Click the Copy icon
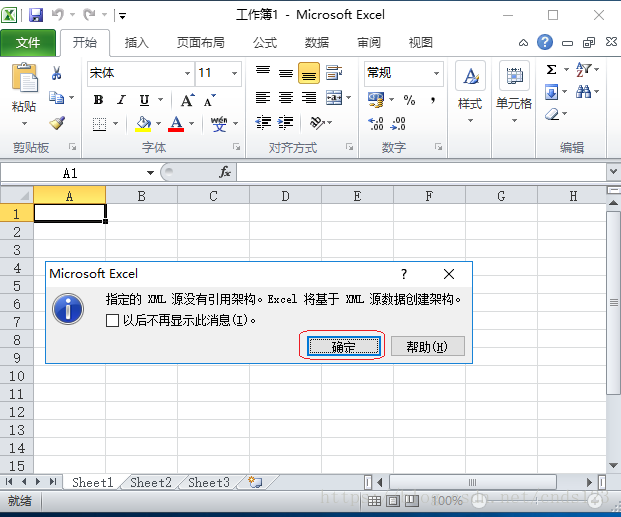The image size is (621, 517). [x=56, y=97]
